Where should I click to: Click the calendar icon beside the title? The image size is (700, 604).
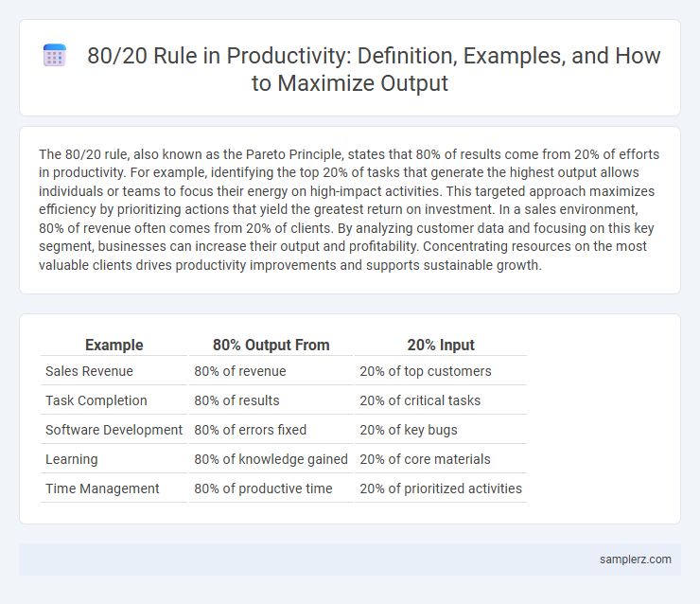[x=55, y=56]
